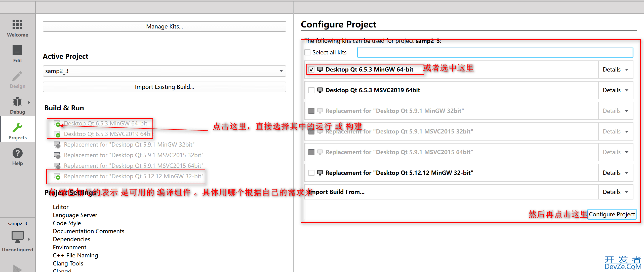Click kit icon for Desktop Qt 6.5.3 MSVC2019 64bit in Build & Run

(x=57, y=134)
